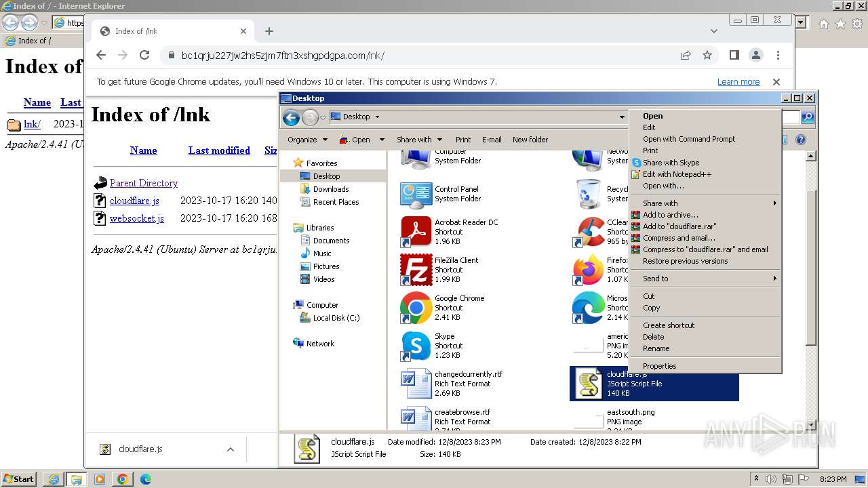
Task: Bookmark this page with the star icon
Action: pyautogui.click(x=707, y=56)
